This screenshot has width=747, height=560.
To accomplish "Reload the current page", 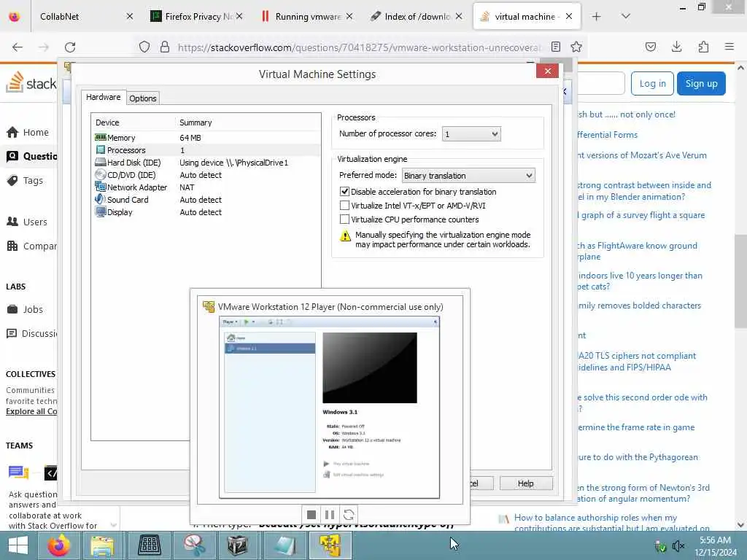I will [x=70, y=47].
